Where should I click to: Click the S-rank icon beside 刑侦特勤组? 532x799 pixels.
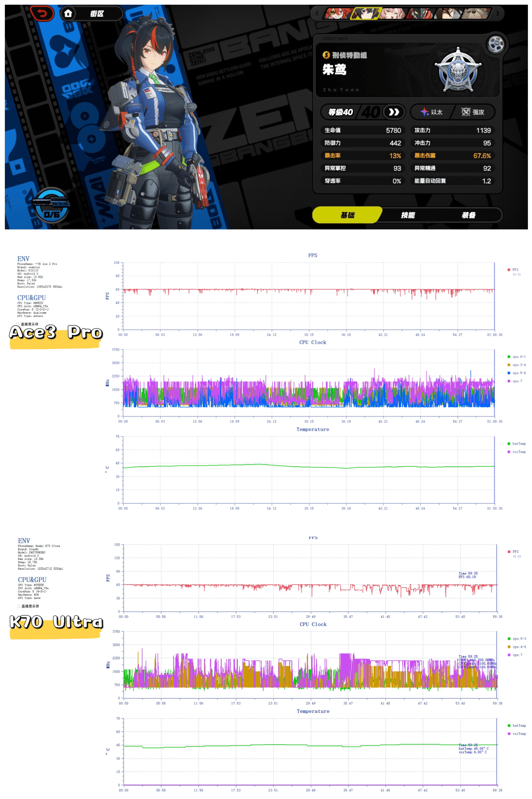[x=326, y=55]
